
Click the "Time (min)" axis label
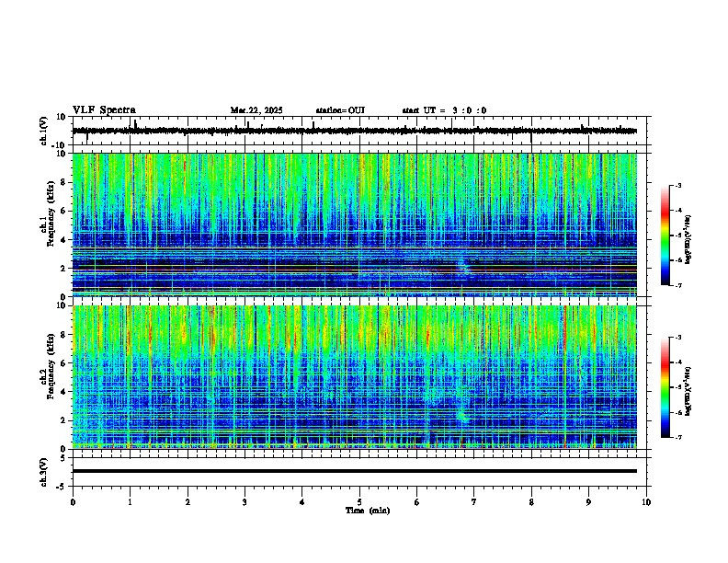(368, 511)
